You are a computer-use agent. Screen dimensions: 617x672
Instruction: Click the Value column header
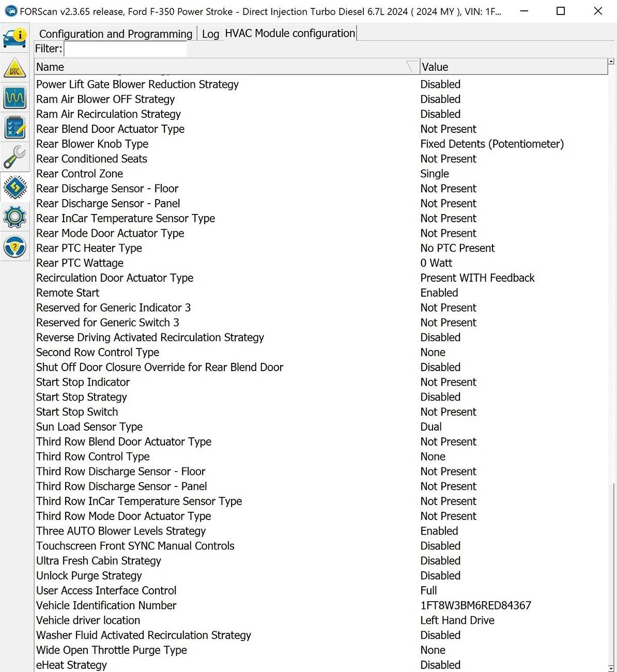coord(513,67)
